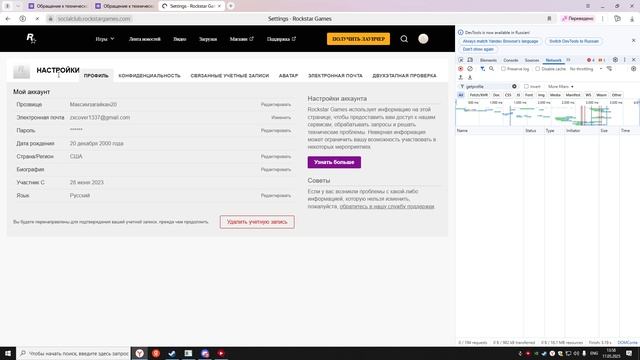Toggle the network filter funnel icon
This screenshot has height=360, width=640.
coord(482,69)
